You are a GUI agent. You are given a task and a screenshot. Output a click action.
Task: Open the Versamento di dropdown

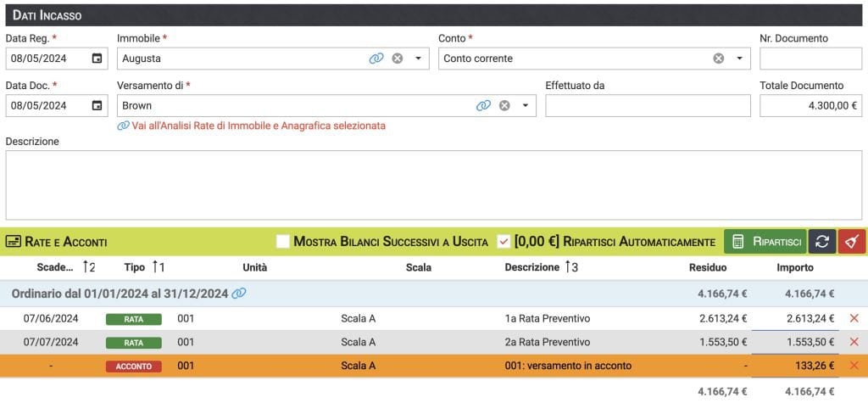click(x=525, y=105)
